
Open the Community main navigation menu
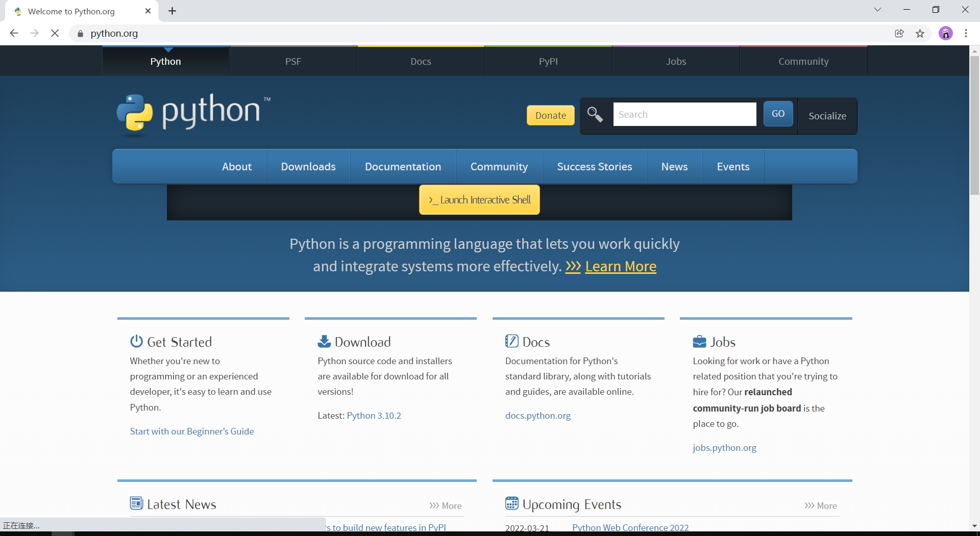click(499, 166)
